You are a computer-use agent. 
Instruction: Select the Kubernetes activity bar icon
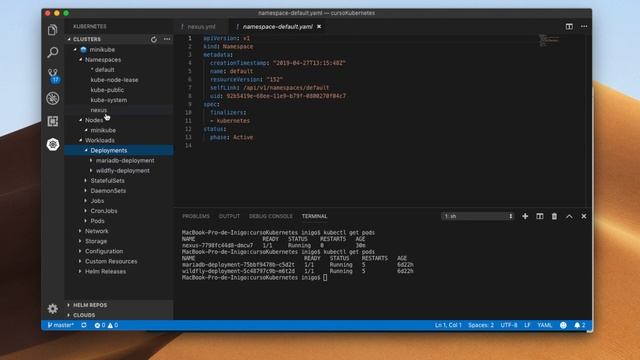coord(53,144)
